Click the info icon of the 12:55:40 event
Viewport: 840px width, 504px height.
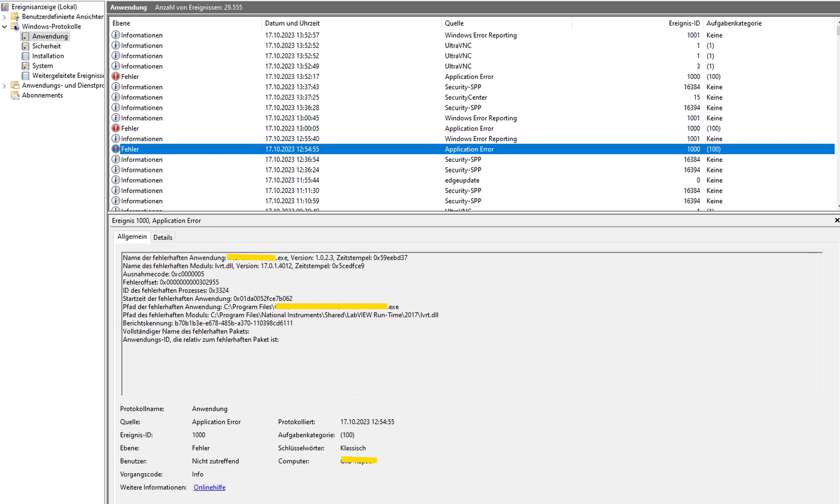pos(115,139)
